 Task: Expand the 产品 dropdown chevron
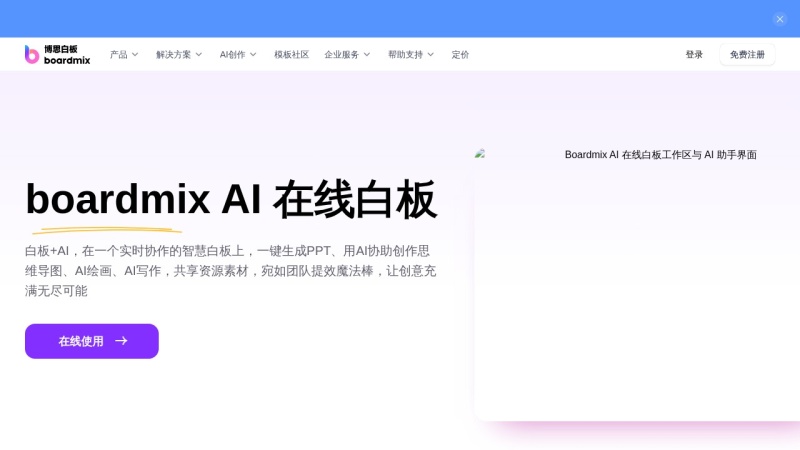135,55
